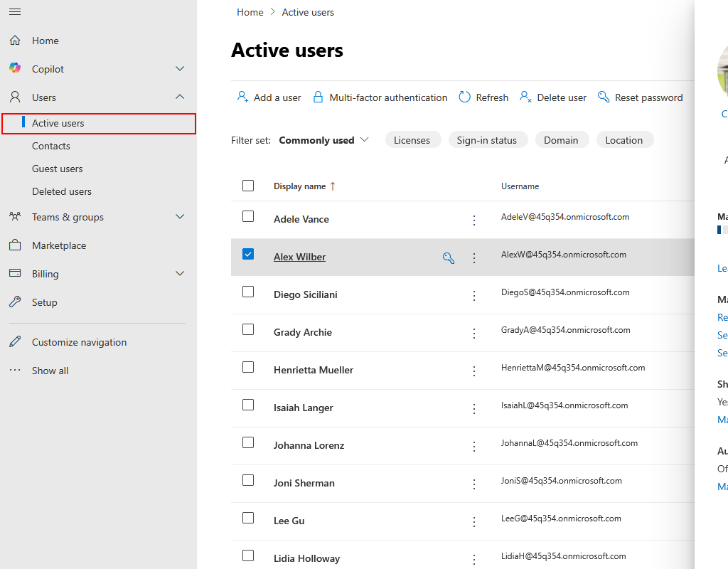Click the Refresh icon in toolbar
Image resolution: width=728 pixels, height=569 pixels.
(x=464, y=97)
